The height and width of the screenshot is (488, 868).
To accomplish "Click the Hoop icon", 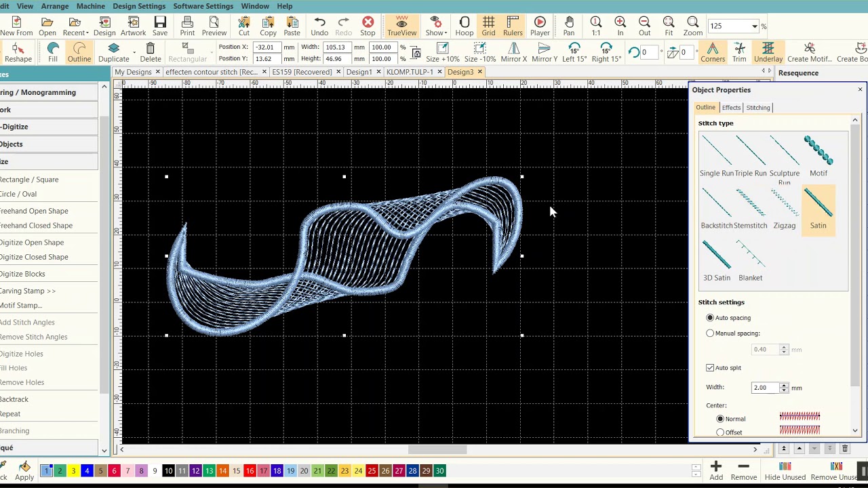I will pyautogui.click(x=465, y=26).
